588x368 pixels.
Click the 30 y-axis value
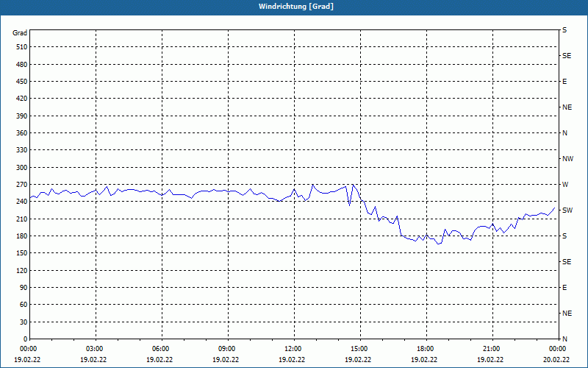tap(24, 322)
